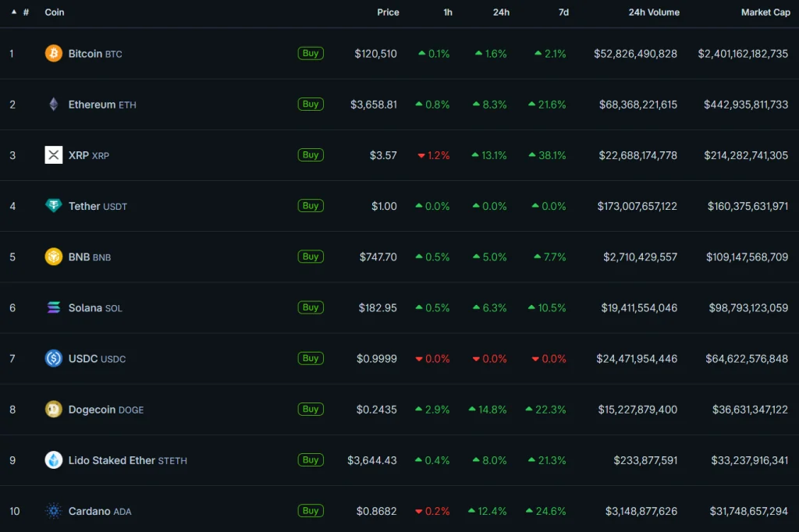Click Cardano 1h change of 0.2%

pos(432,511)
